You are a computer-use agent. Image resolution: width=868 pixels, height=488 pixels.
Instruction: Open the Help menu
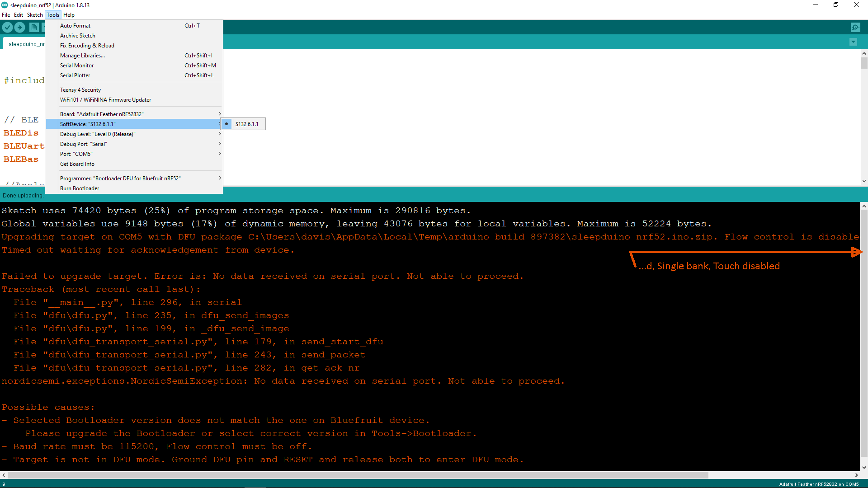(69, 14)
